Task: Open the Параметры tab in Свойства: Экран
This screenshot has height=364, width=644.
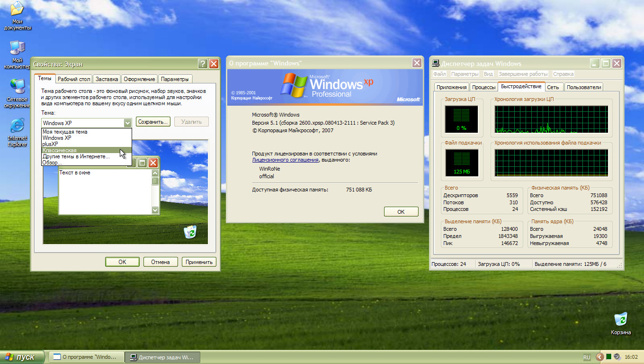Action: [175, 79]
